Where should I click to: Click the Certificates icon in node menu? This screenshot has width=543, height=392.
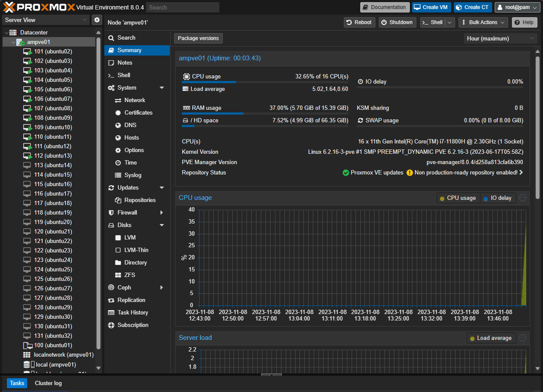pos(118,113)
